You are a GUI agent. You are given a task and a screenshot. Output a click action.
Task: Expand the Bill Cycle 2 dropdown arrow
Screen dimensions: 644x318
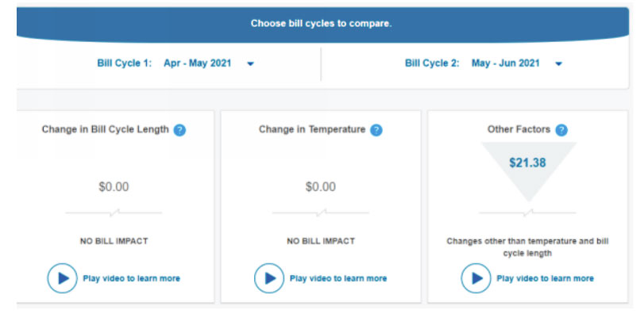point(559,64)
